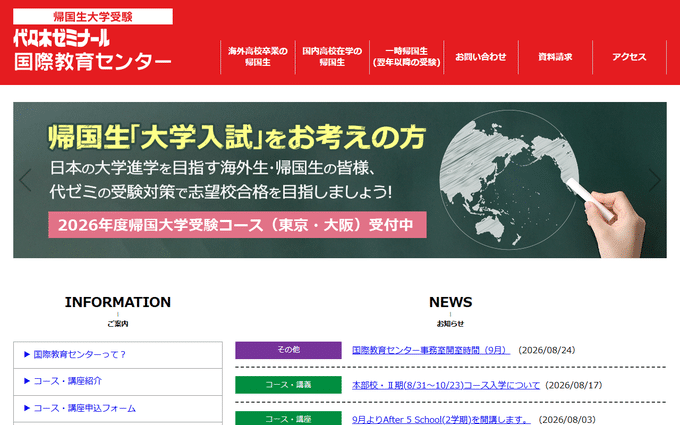This screenshot has width=680, height=425.
Task: Click the INFORMATION section heading
Action: [x=118, y=302]
